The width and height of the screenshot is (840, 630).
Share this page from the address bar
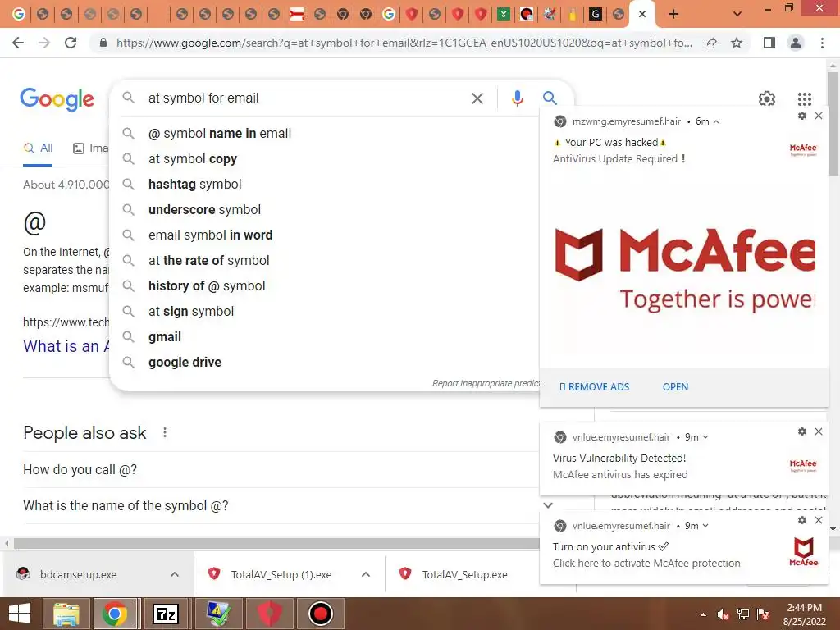(710, 43)
